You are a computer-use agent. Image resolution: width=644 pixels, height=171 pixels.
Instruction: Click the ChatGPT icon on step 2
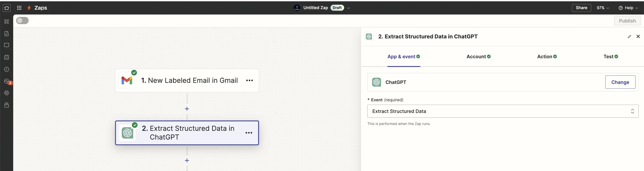[x=127, y=133]
